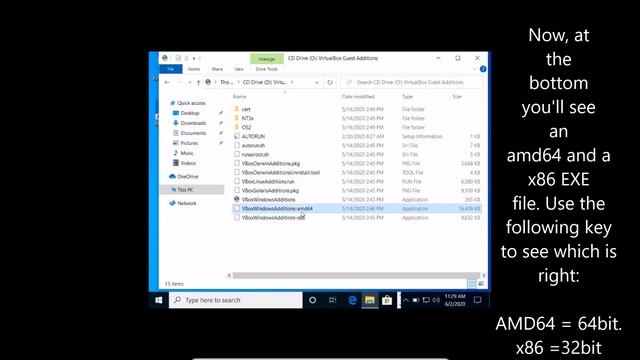Select the 'cert' folder
This screenshot has height=360, width=640.
coord(246,109)
